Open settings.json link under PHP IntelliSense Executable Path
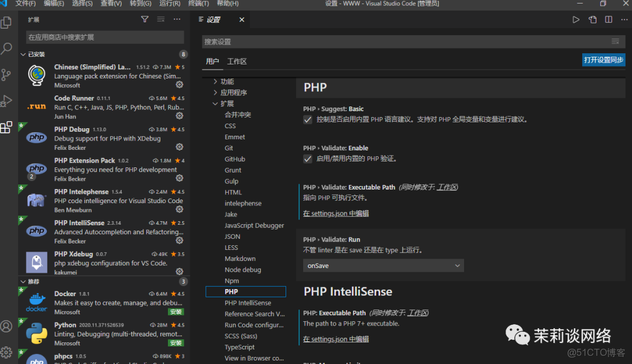The width and height of the screenshot is (632, 364). [x=336, y=339]
